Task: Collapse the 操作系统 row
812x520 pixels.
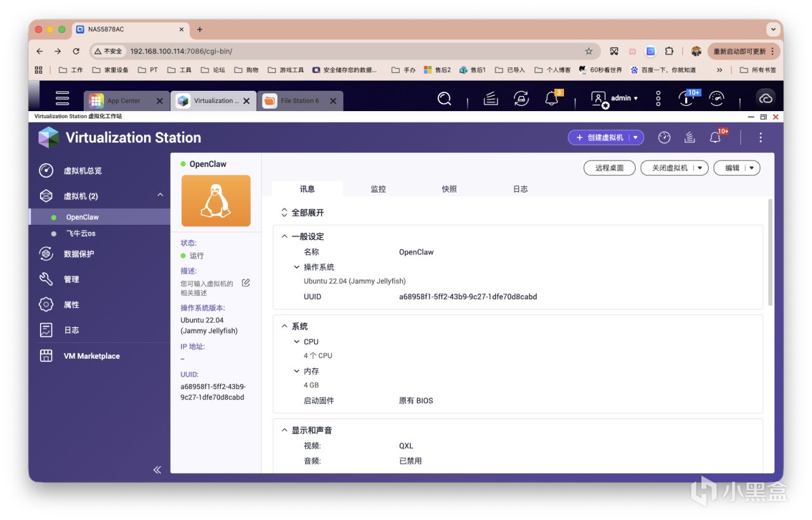Action: (296, 267)
